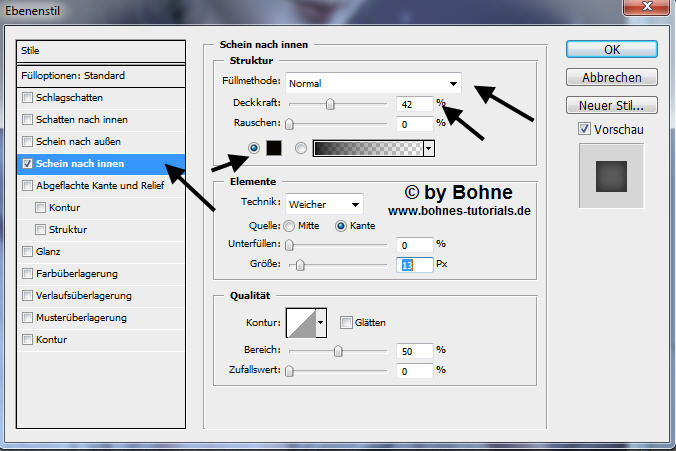
Task: Select the Glanz style row label
Action: click(48, 252)
